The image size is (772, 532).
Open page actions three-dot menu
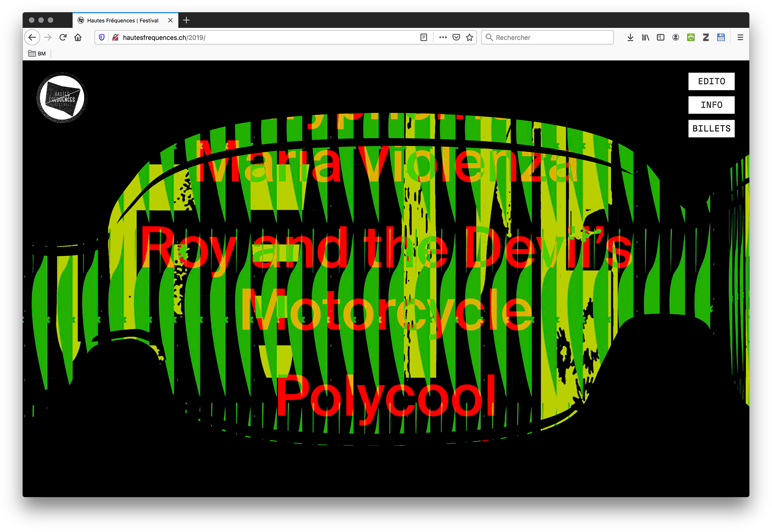coord(443,37)
